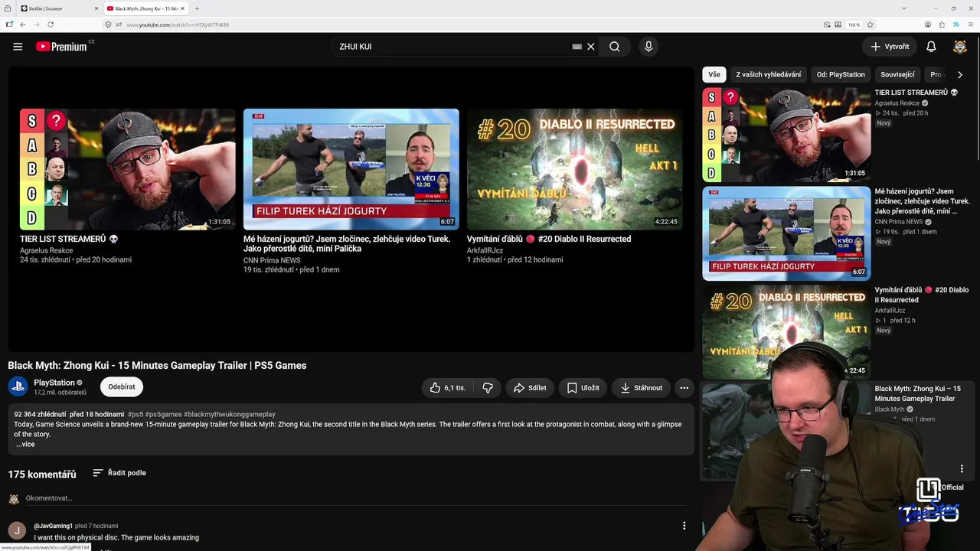Open a new browser tab
The image size is (980, 551).
pyautogui.click(x=197, y=8)
